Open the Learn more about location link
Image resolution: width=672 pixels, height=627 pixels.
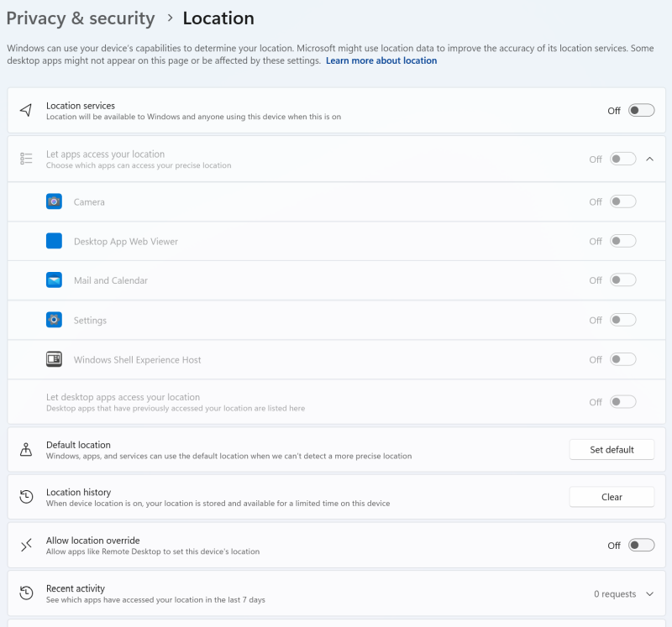coord(381,60)
